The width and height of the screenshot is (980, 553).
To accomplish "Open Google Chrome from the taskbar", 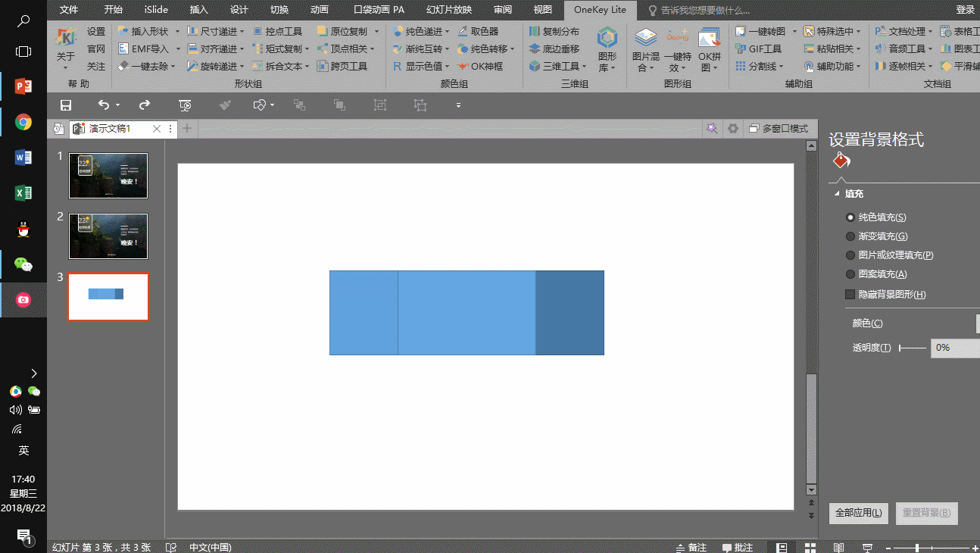I will point(23,122).
